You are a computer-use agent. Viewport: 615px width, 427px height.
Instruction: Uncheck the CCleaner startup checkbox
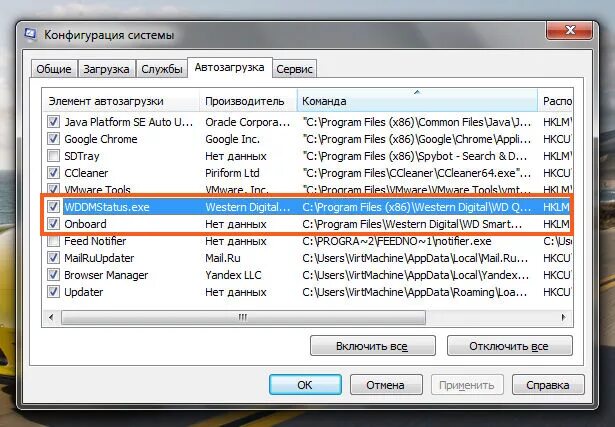click(x=53, y=173)
